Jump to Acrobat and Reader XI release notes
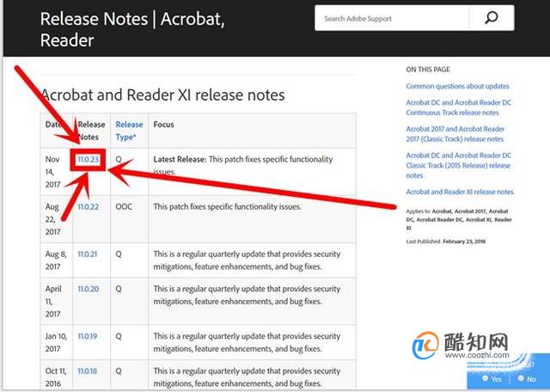Screen dimensions: 550x392 pos(460,192)
